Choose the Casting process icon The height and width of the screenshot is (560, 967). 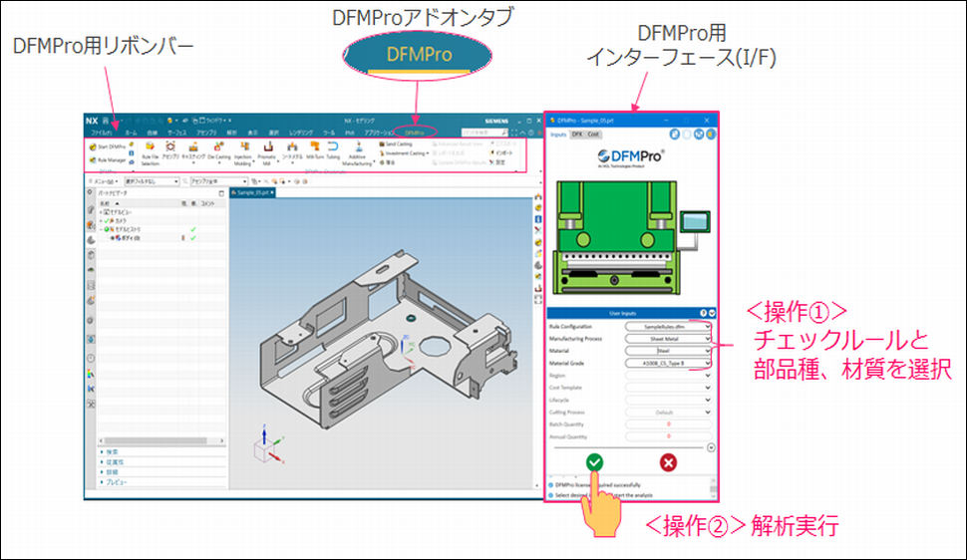click(x=193, y=151)
